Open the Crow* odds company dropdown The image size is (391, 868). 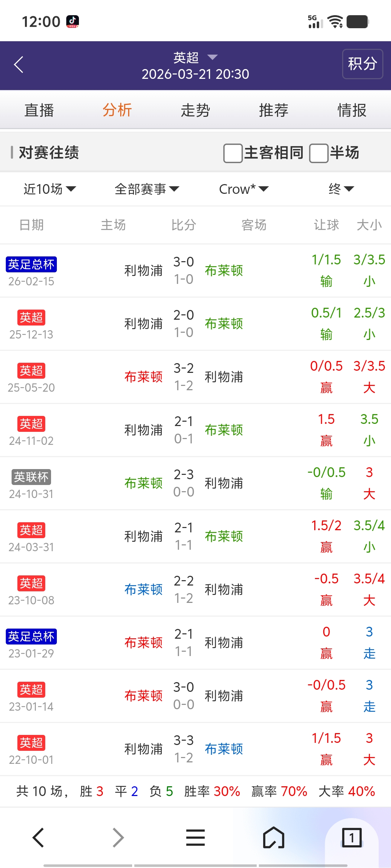click(244, 189)
